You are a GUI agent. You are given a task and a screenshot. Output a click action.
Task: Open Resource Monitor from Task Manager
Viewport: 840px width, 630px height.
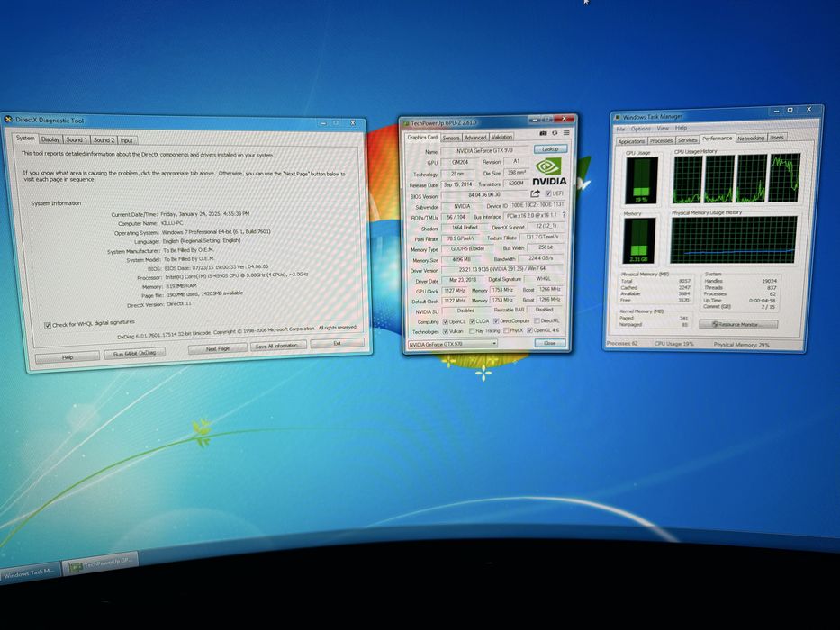[x=737, y=324]
